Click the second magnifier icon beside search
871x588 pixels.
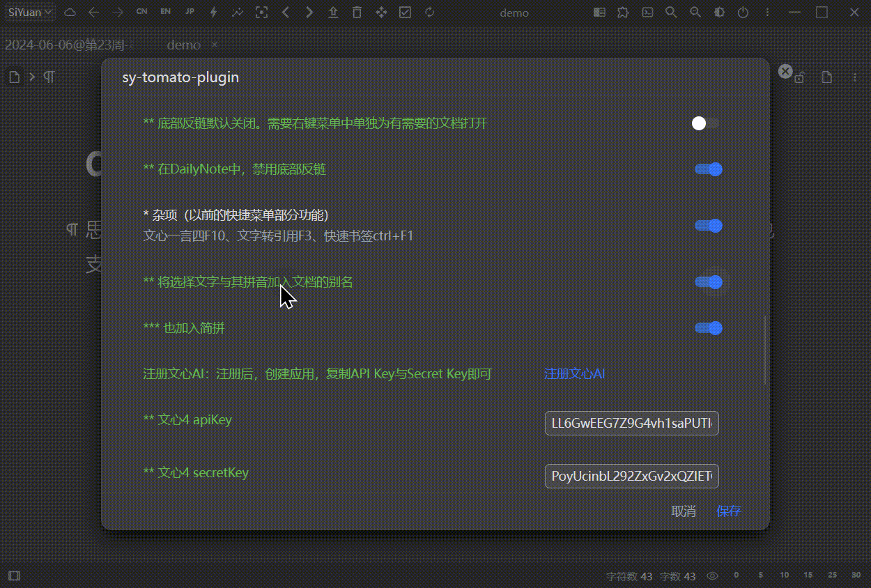[x=695, y=13]
